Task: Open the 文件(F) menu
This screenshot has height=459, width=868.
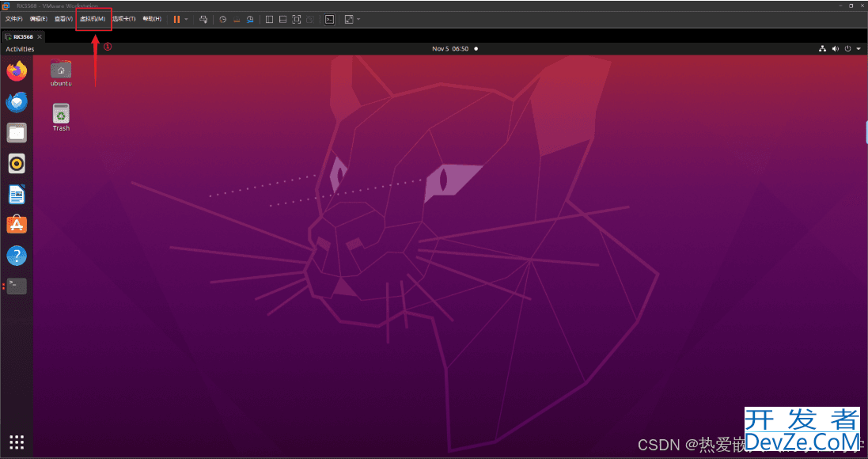Action: click(13, 19)
